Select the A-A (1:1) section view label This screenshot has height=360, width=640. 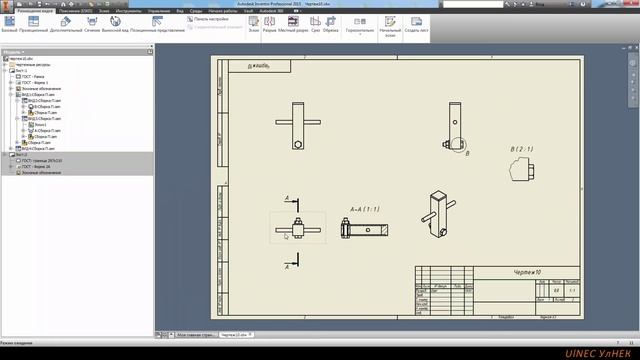pos(365,209)
